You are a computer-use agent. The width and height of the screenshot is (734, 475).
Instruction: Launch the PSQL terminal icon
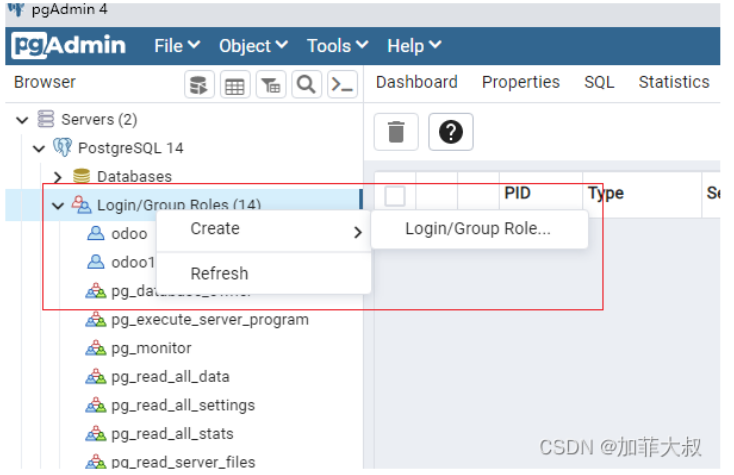[342, 85]
